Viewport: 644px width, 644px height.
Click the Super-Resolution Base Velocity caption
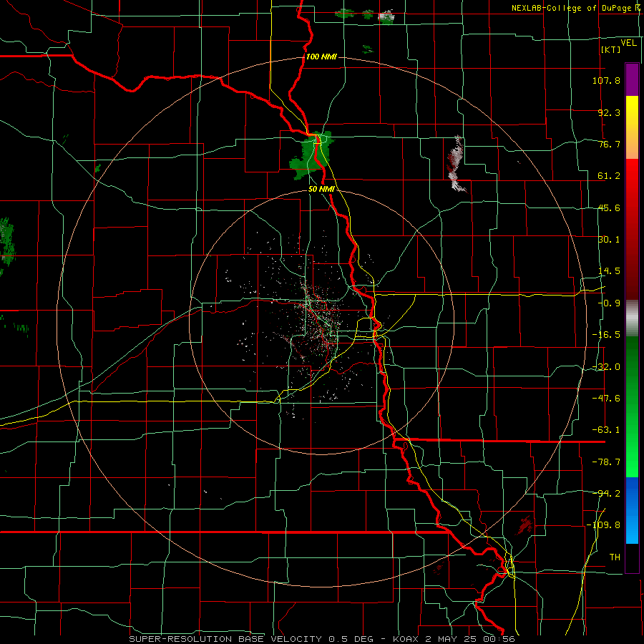[323, 639]
